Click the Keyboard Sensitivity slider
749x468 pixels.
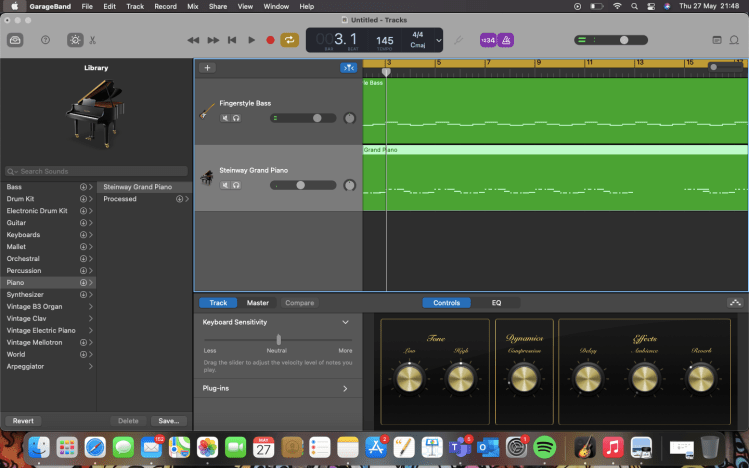(278, 340)
